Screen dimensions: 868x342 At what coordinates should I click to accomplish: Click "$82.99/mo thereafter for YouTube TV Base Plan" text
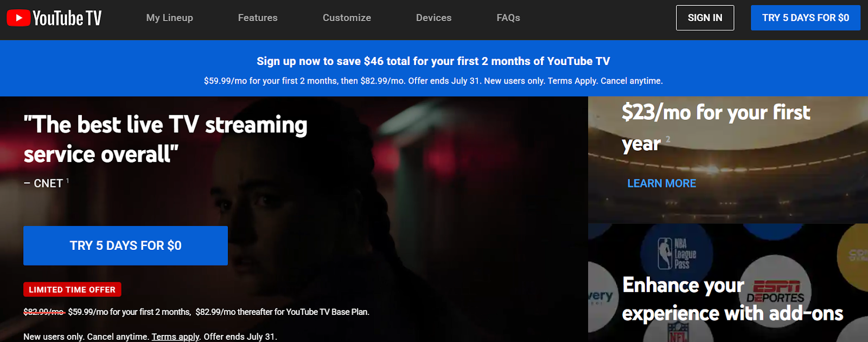tap(282, 312)
